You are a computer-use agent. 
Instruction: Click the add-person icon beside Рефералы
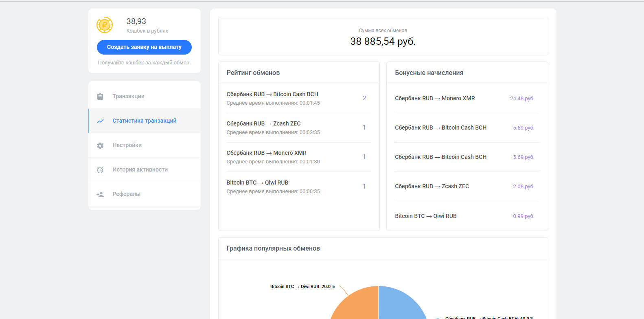[x=100, y=194]
